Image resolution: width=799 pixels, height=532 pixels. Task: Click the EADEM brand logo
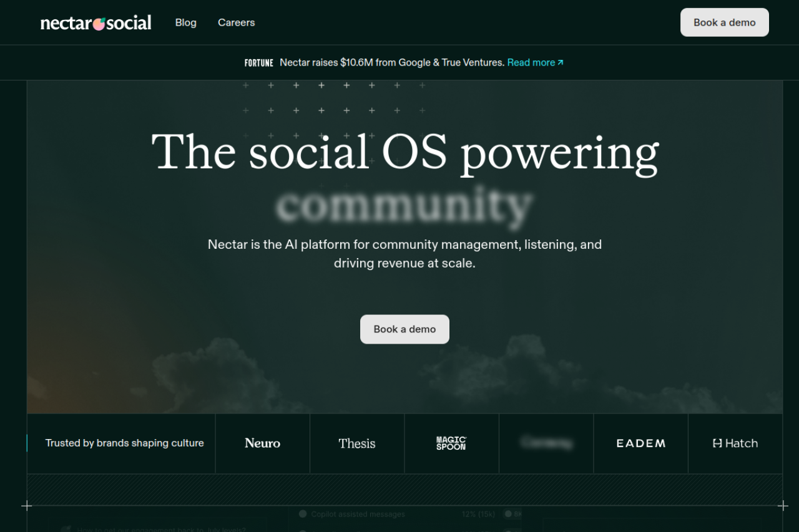(x=640, y=443)
